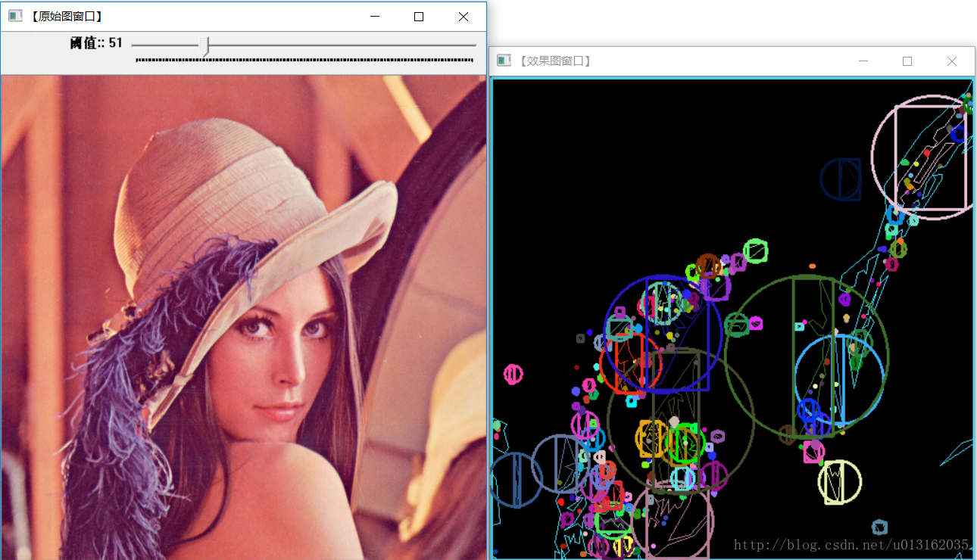Screen dimensions: 977x560
Task: Maximize the 效果图窗口 window
Action: [907, 61]
